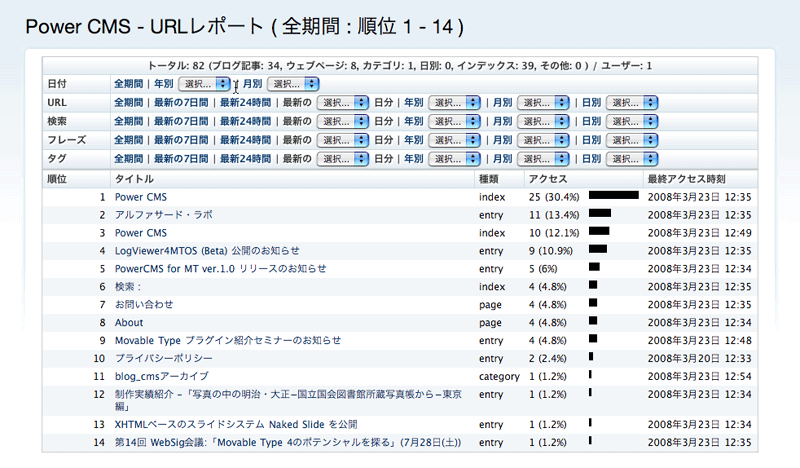Choose 最新24時間 in the フレーズ row
The image size is (800, 468).
click(245, 140)
